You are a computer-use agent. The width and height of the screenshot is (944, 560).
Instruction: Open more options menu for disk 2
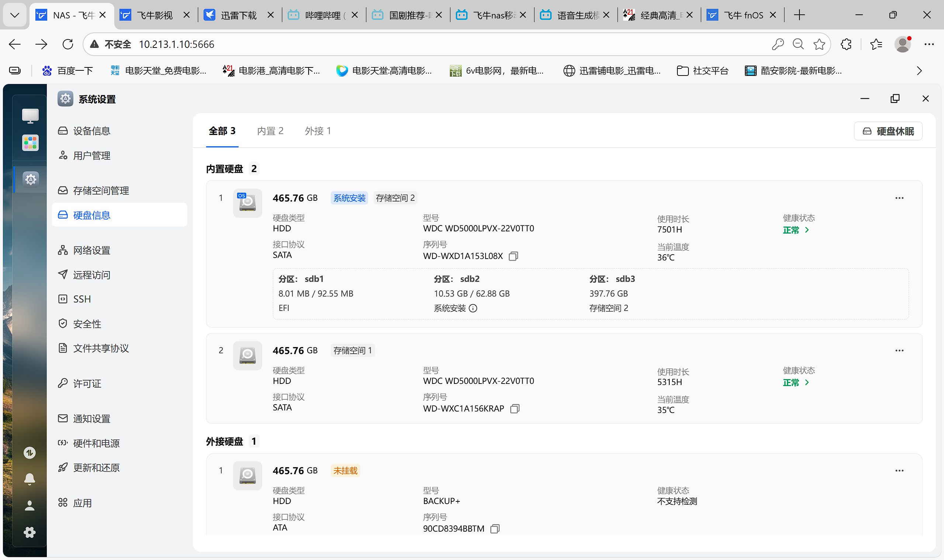point(899,350)
